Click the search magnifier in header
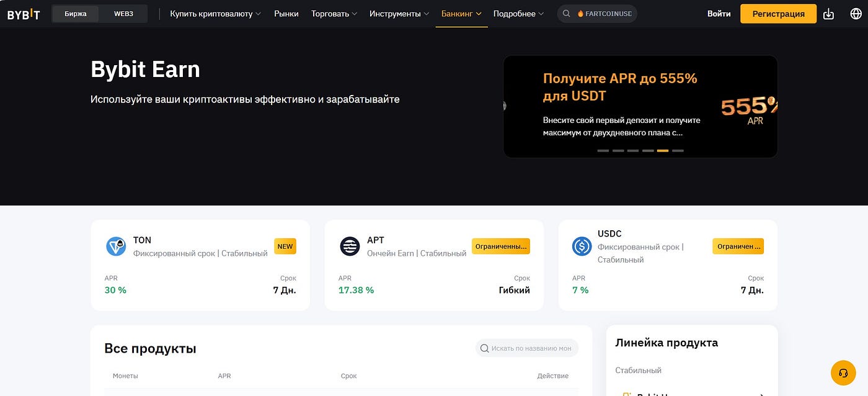Screen dimensions: 868x396 pyautogui.click(x=567, y=14)
